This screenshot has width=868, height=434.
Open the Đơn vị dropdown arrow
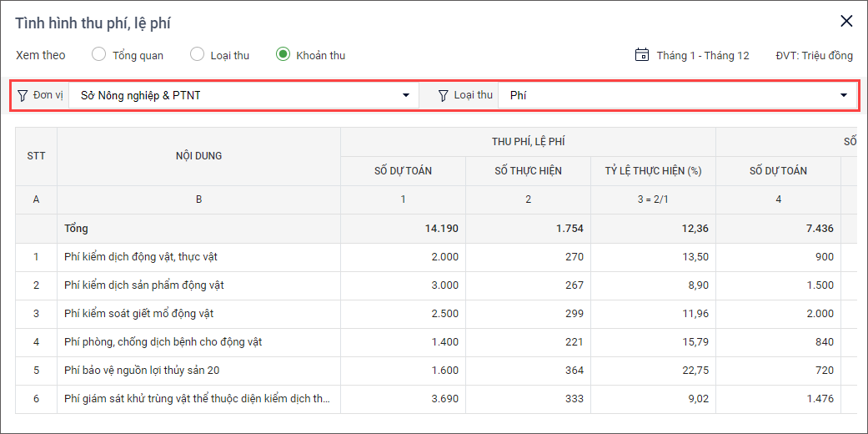(x=406, y=95)
